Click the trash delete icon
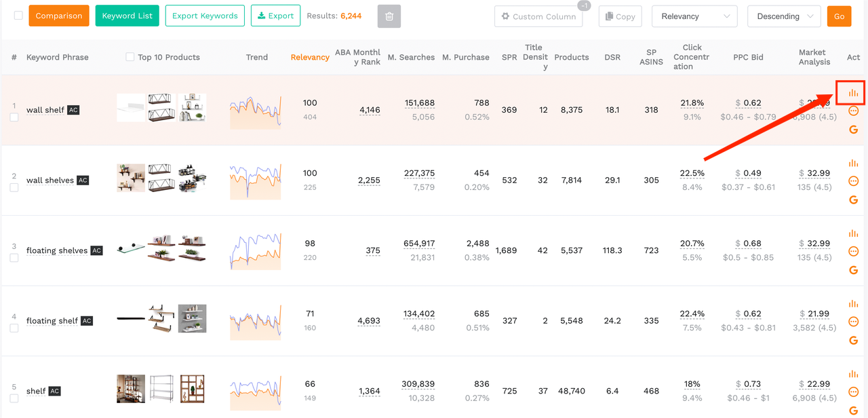This screenshot has height=418, width=868. pyautogui.click(x=389, y=16)
